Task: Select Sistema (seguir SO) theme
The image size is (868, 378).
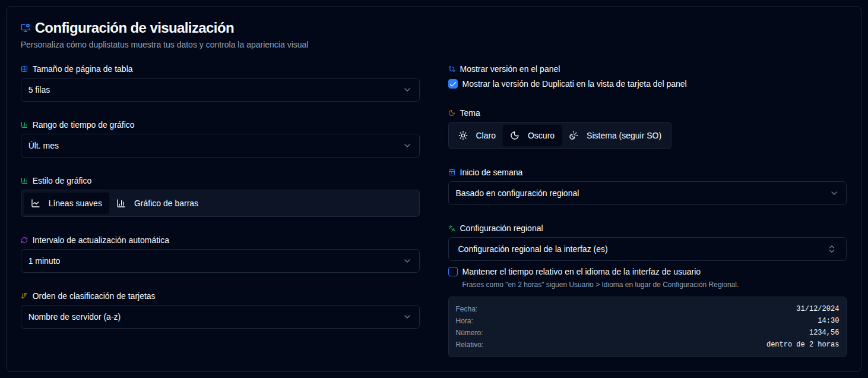Action: click(x=615, y=136)
